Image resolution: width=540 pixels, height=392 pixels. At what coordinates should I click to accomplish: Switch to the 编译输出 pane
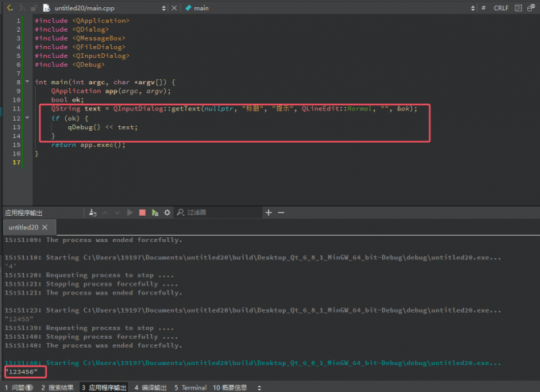(x=150, y=387)
